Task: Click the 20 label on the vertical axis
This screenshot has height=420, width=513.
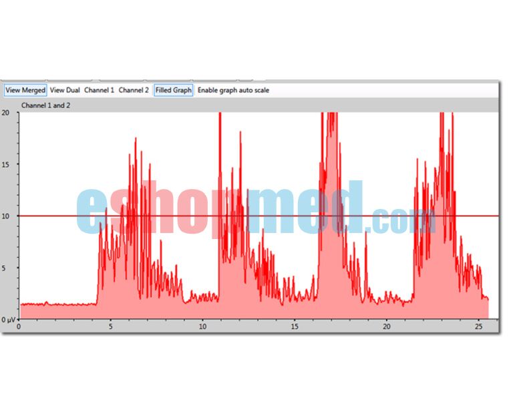Action: click(x=5, y=112)
